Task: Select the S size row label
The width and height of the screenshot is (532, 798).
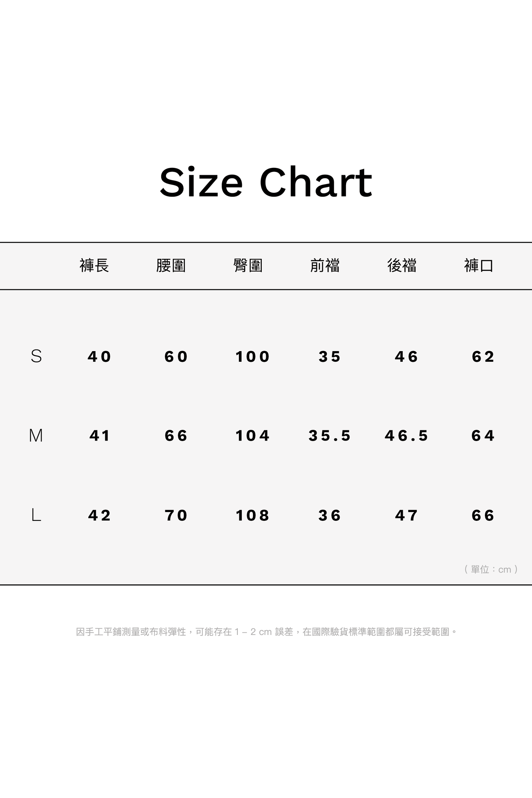Action: coord(36,356)
